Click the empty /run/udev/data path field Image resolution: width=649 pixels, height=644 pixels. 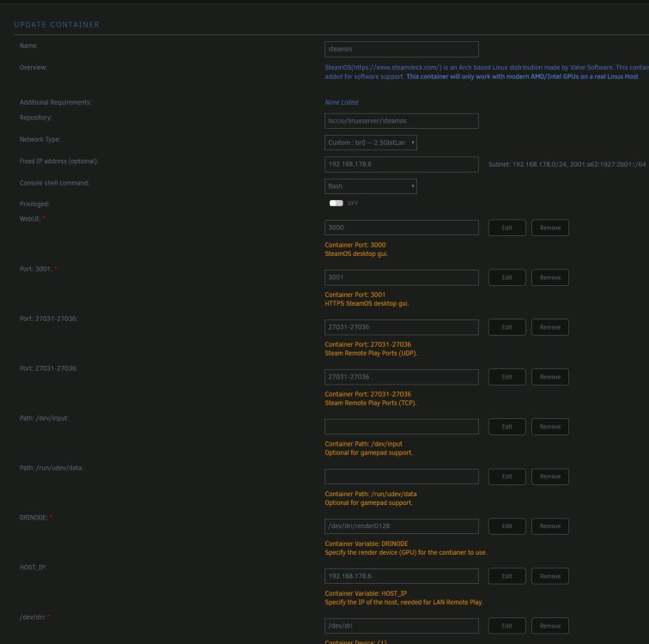(402, 477)
